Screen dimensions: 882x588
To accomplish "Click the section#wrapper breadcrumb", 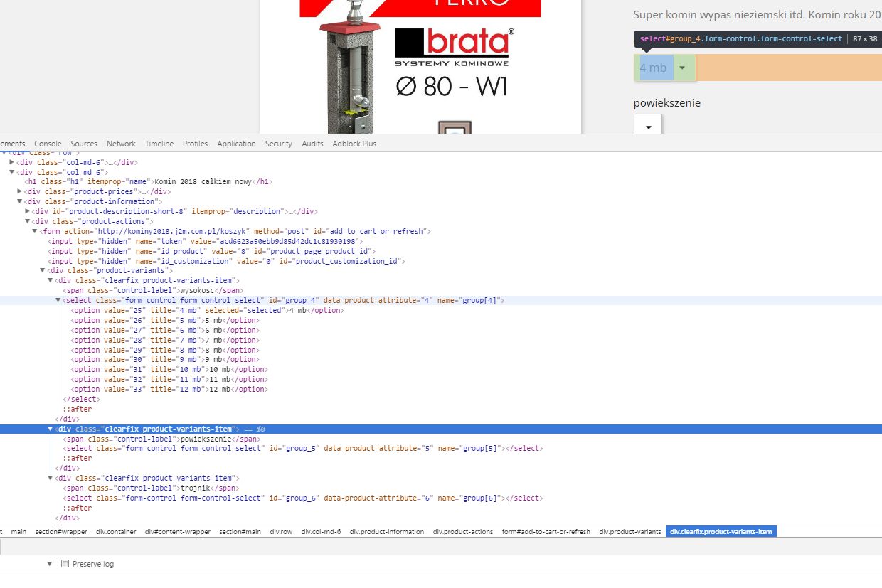I will tap(61, 532).
